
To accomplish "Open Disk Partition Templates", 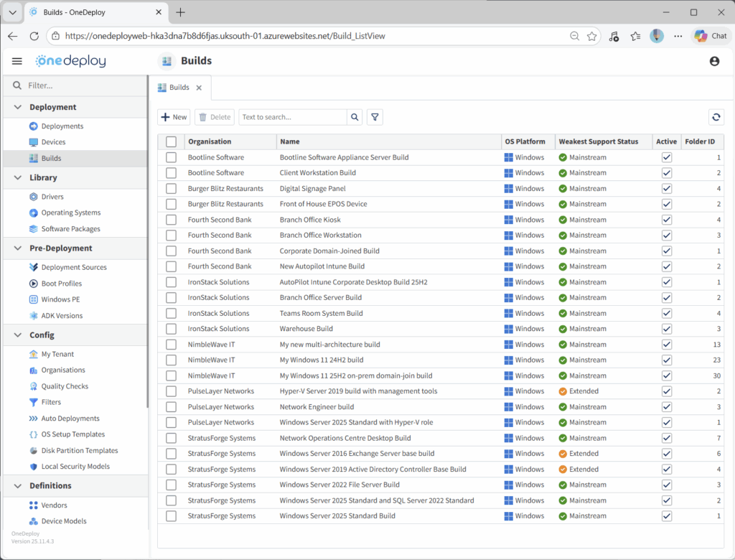I will click(x=79, y=451).
